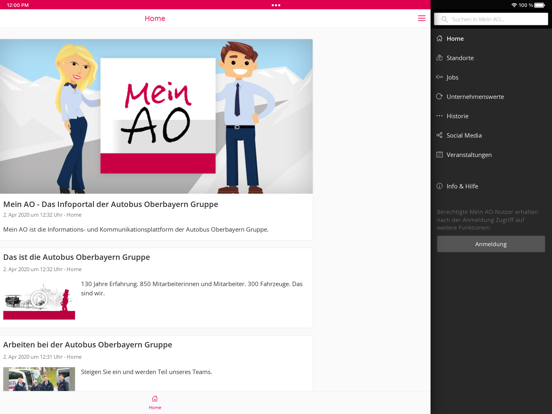Click 'Mein AO ist die Informations-' description text
552x414 pixels.
coord(136,230)
